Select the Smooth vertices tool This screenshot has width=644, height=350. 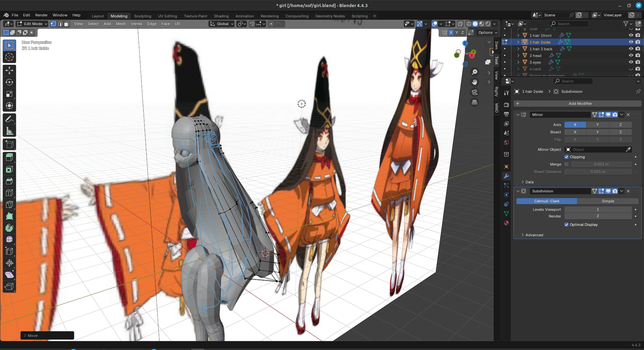(x=9, y=239)
